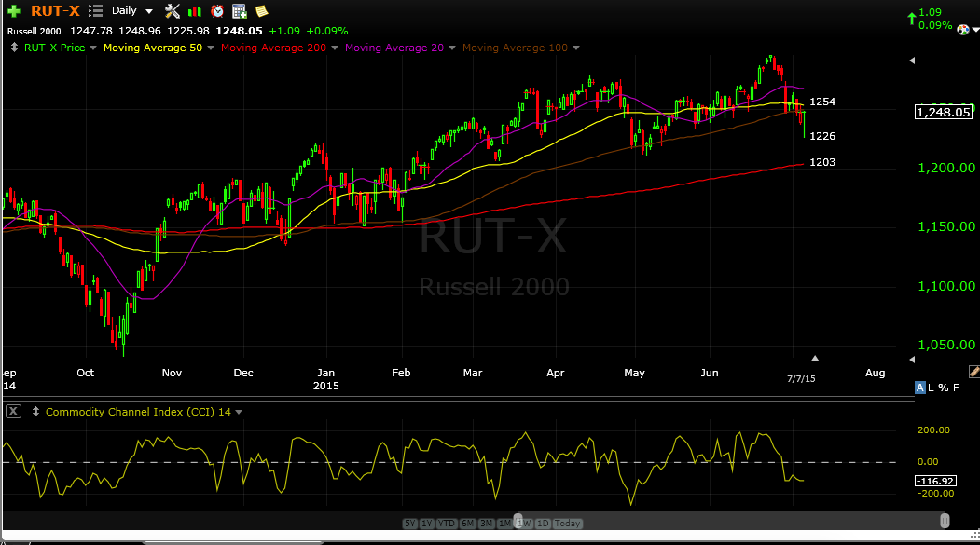The image size is (980, 545).
Task: Open dropdown arrow next to color palette
Action: [975, 30]
